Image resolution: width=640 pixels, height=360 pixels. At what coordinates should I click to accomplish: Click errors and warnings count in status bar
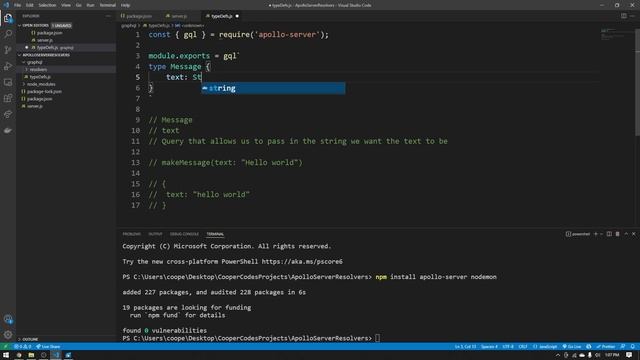coord(22,347)
